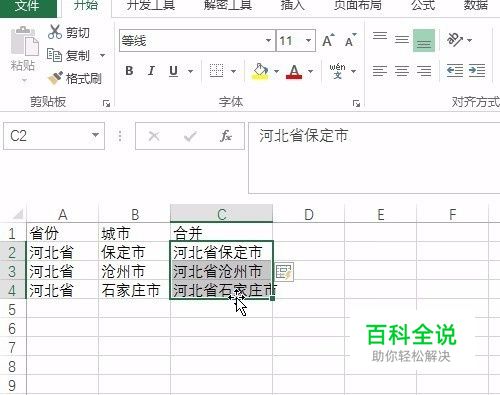500x395 pixels.
Task: Open the underline style dropdown arrow
Action: pyautogui.click(x=190, y=71)
